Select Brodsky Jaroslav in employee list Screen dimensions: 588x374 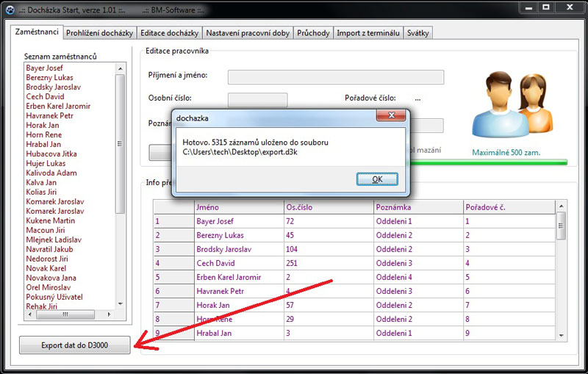tap(53, 87)
